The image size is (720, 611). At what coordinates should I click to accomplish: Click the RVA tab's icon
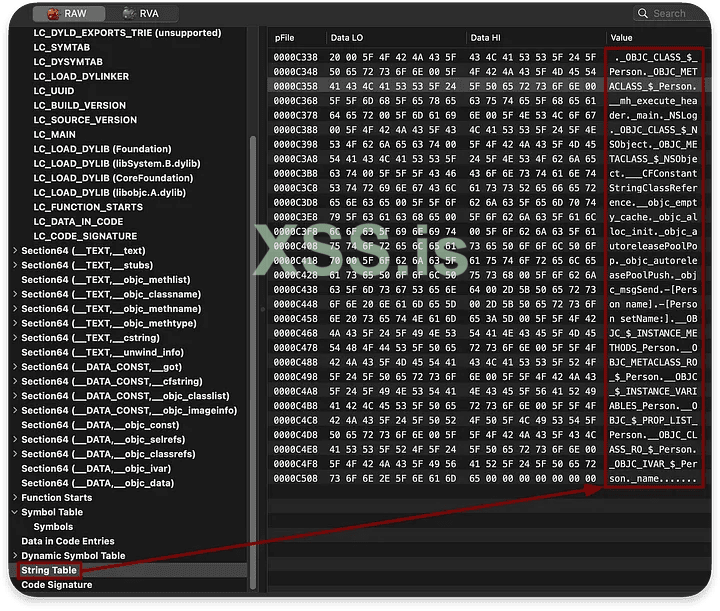pos(129,14)
